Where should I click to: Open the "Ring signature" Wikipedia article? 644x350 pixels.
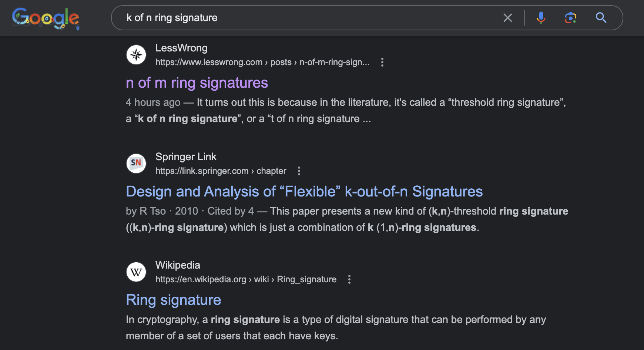[x=173, y=300]
